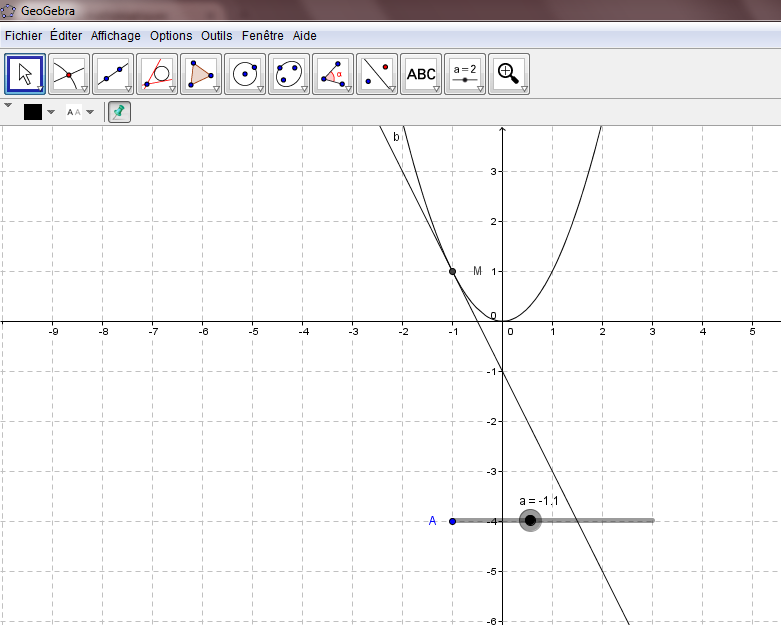Expand the AA text size dropdown
Image resolution: width=781 pixels, height=625 pixels.
pos(90,112)
